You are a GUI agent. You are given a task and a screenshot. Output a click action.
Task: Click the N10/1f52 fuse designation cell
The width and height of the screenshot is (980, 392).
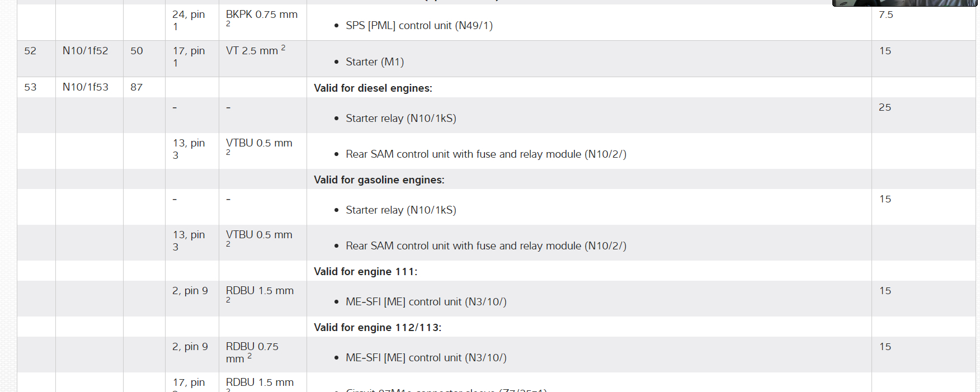[86, 51]
